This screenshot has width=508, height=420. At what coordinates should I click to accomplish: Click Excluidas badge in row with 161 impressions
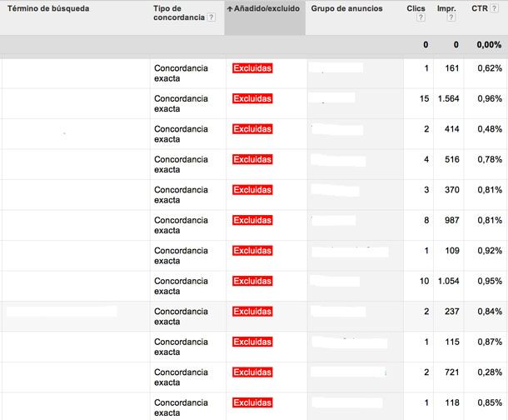[x=252, y=68]
